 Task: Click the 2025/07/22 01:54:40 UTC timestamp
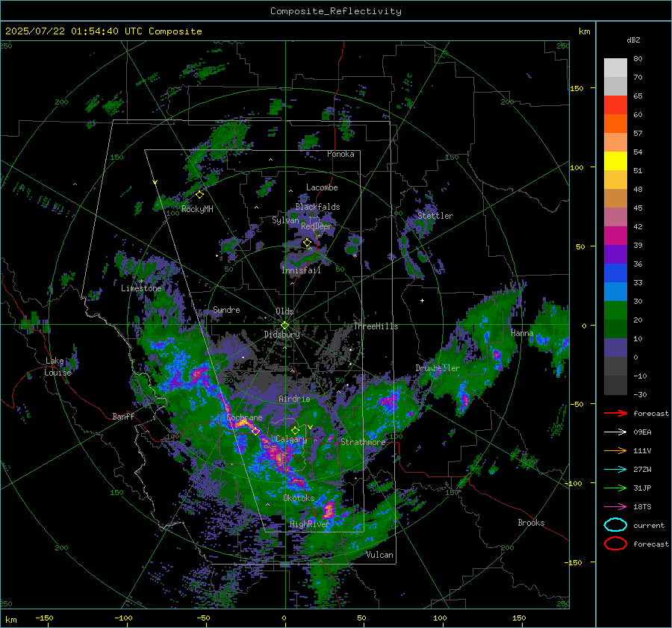coord(103,31)
